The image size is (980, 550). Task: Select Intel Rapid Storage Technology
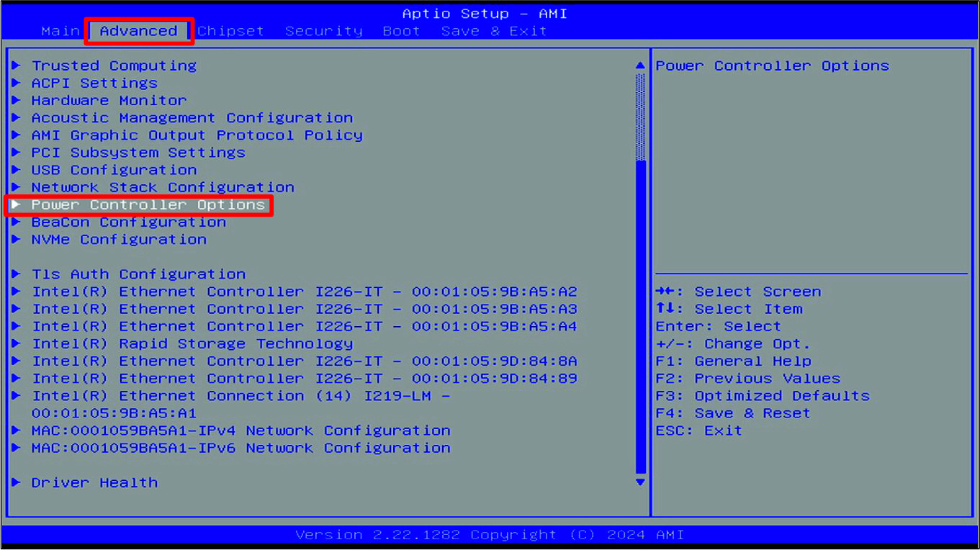pos(192,343)
